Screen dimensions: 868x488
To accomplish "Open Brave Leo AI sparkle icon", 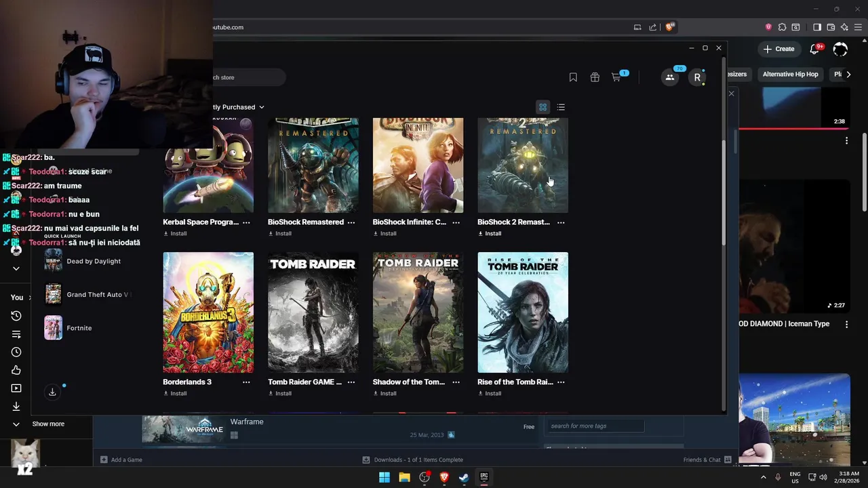I will pos(844,27).
